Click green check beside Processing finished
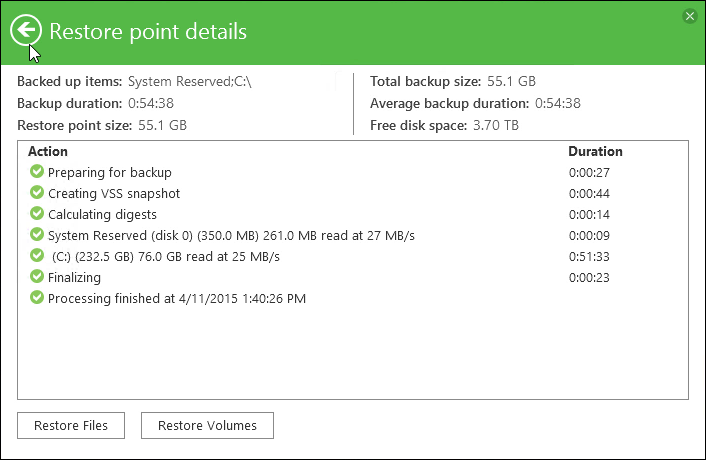Viewport: 706px width, 460px height. (37, 298)
